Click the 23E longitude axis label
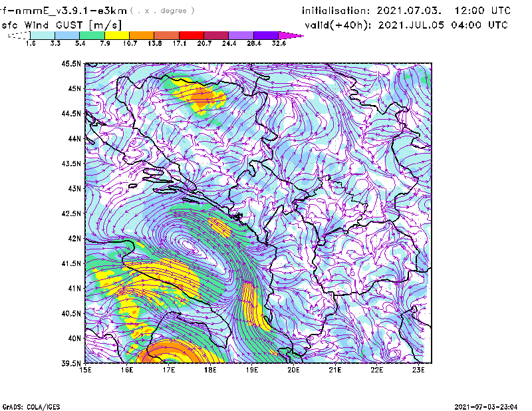532x411 pixels. [419, 370]
